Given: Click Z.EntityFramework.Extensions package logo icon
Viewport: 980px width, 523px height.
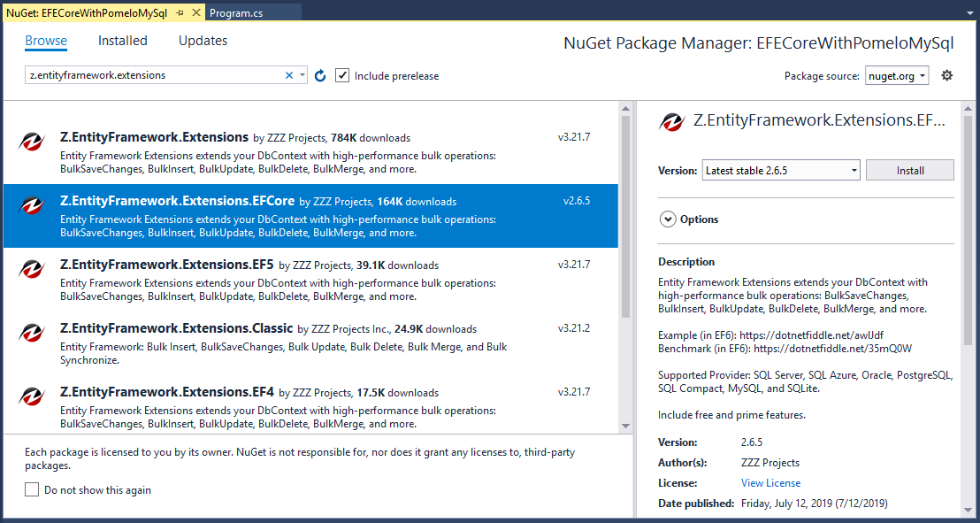Looking at the screenshot, I should (31, 142).
